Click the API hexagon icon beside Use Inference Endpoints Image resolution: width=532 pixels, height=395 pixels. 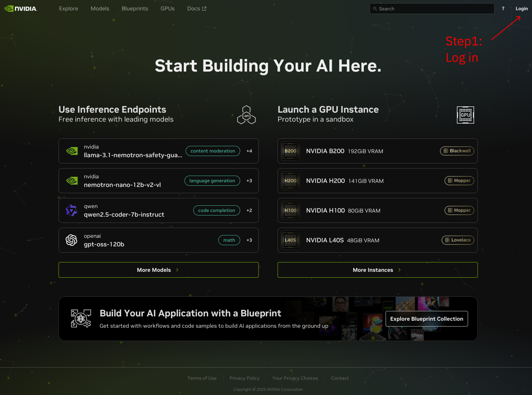[246, 114]
